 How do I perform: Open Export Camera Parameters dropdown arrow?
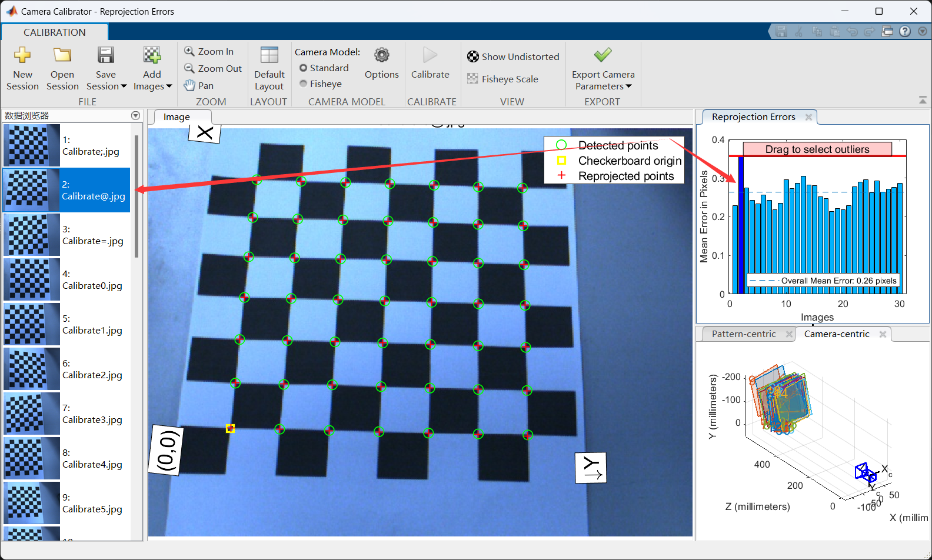629,86
